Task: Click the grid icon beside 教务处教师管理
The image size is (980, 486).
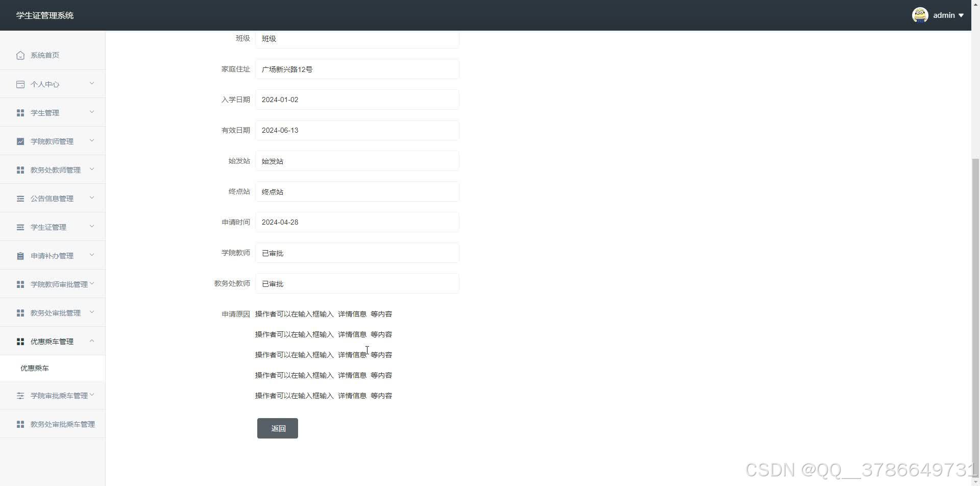Action: click(x=20, y=170)
